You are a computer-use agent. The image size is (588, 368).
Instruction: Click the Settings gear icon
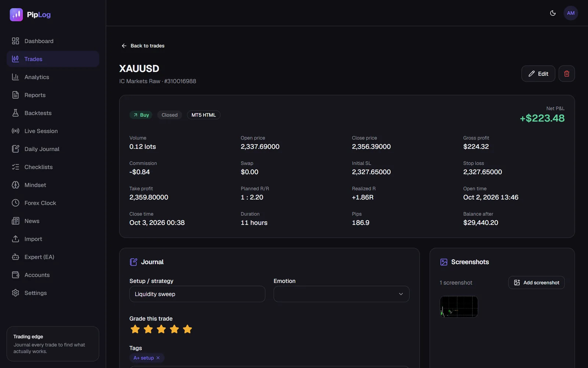15,293
